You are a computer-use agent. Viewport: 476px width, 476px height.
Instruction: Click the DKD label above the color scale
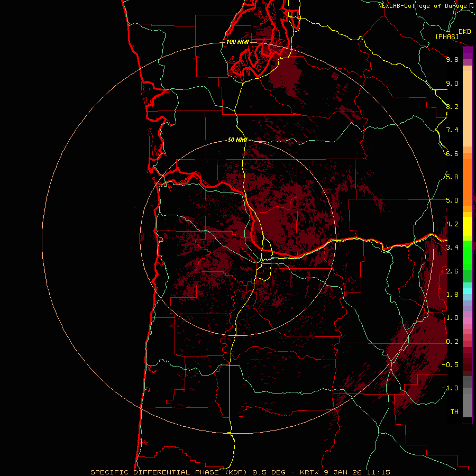point(465,32)
